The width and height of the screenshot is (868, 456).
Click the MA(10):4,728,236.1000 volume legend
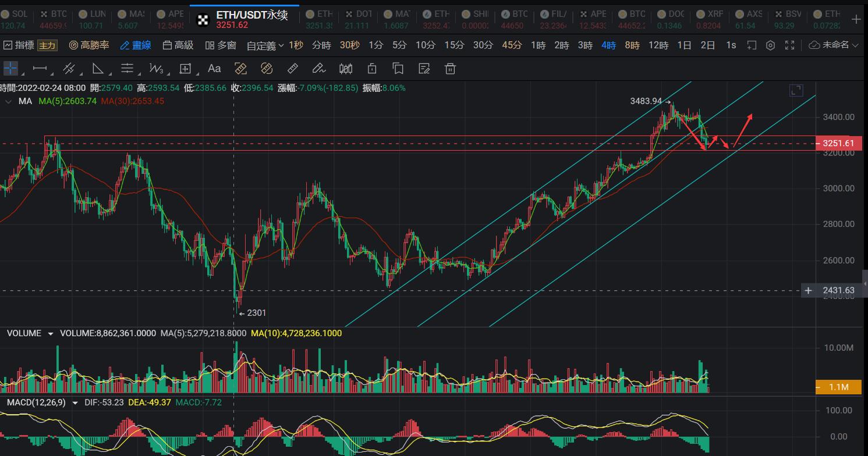tap(296, 334)
